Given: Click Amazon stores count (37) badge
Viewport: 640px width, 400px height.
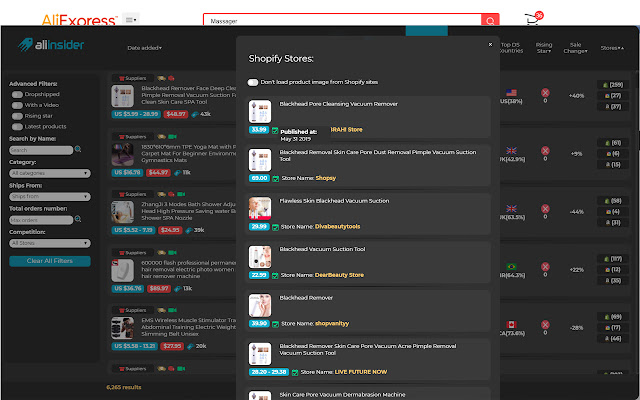Looking at the screenshot, I should click(613, 107).
